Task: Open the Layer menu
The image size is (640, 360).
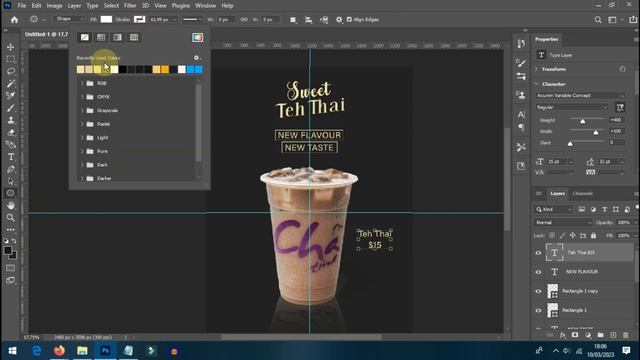Action: [74, 6]
